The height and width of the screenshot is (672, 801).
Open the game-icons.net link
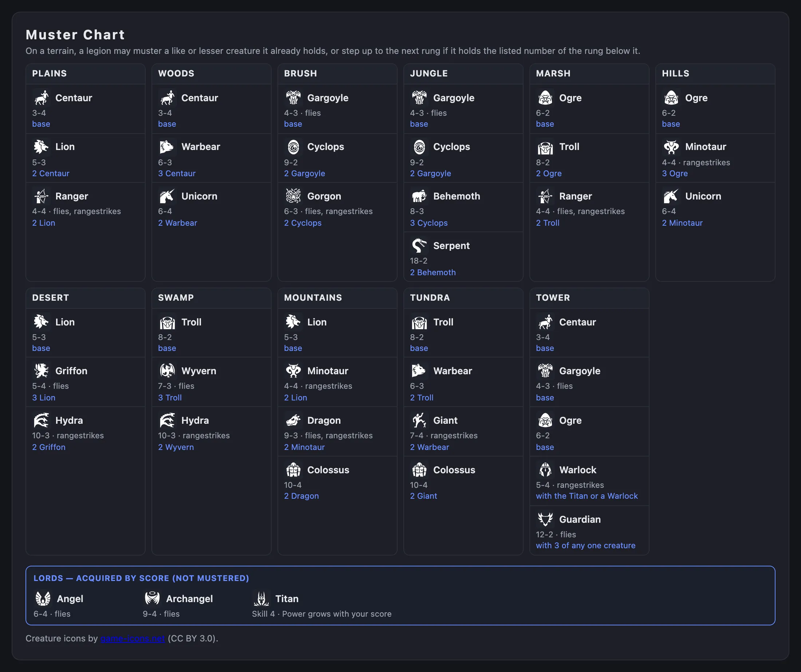click(133, 639)
